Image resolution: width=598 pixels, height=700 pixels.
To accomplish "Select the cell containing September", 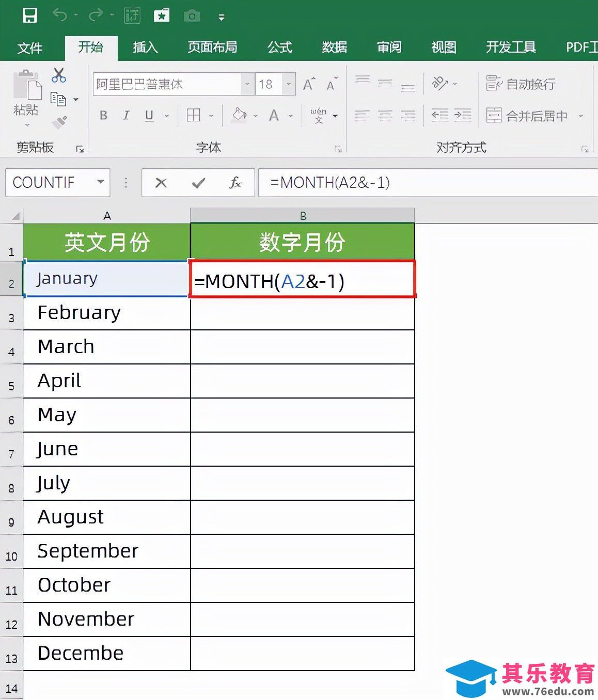I will [x=107, y=551].
